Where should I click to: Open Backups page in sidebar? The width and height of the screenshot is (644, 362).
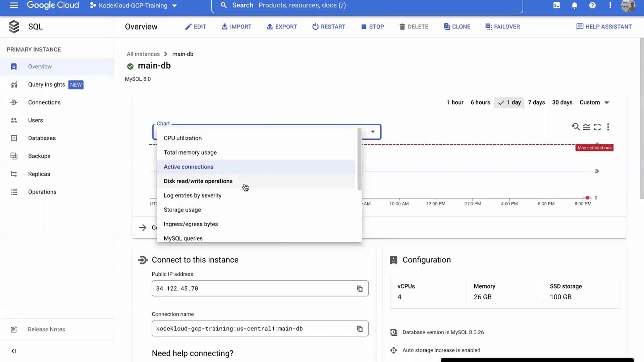[57, 156]
